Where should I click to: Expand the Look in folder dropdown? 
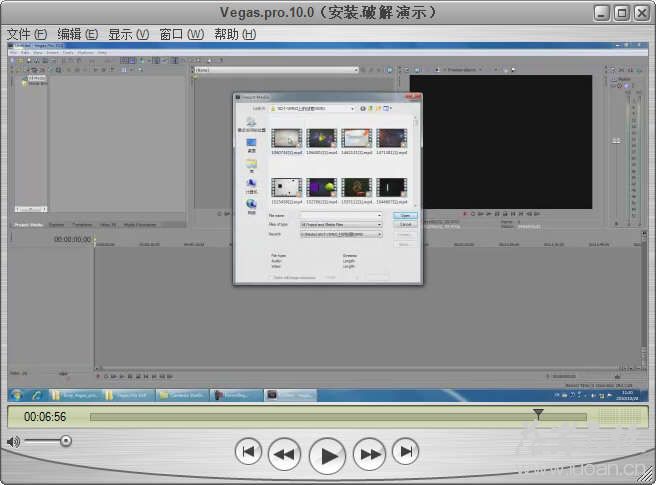(353, 108)
